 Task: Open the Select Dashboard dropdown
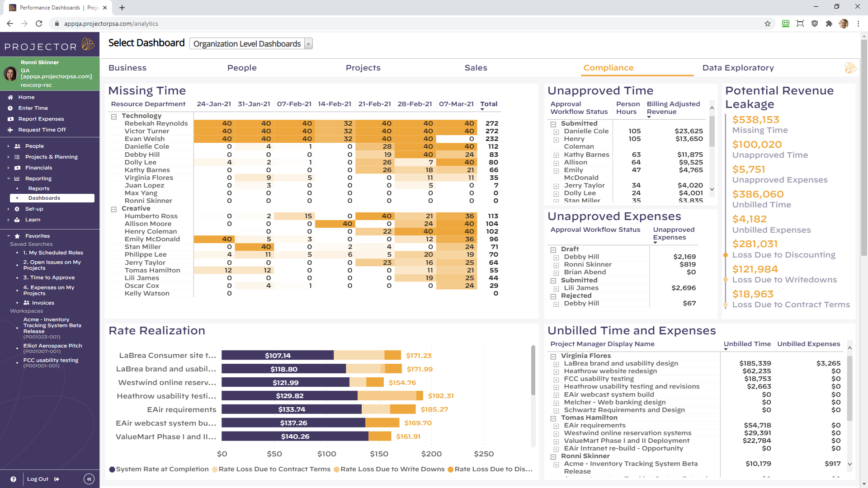[308, 43]
